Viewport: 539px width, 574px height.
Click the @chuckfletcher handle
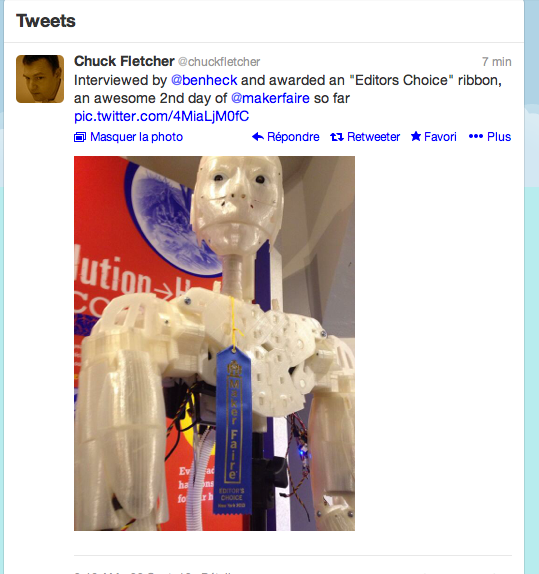pos(219,62)
